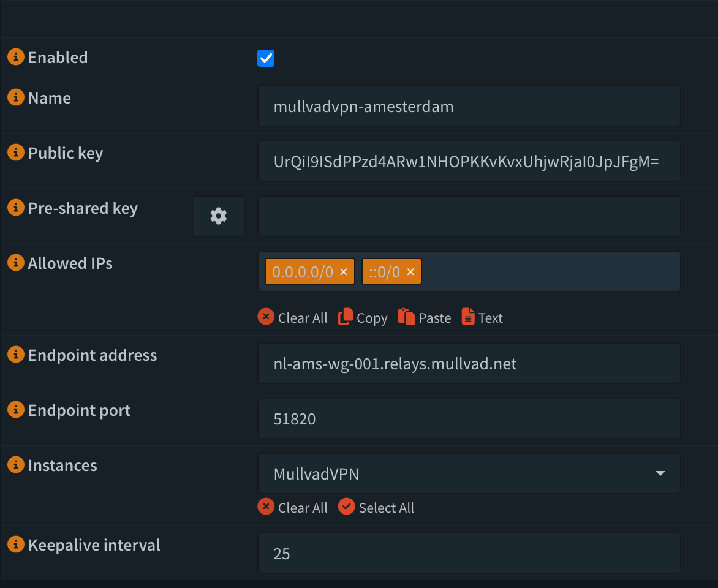718x588 pixels.
Task: Click the info icon beside Enabled
Action: tap(15, 57)
